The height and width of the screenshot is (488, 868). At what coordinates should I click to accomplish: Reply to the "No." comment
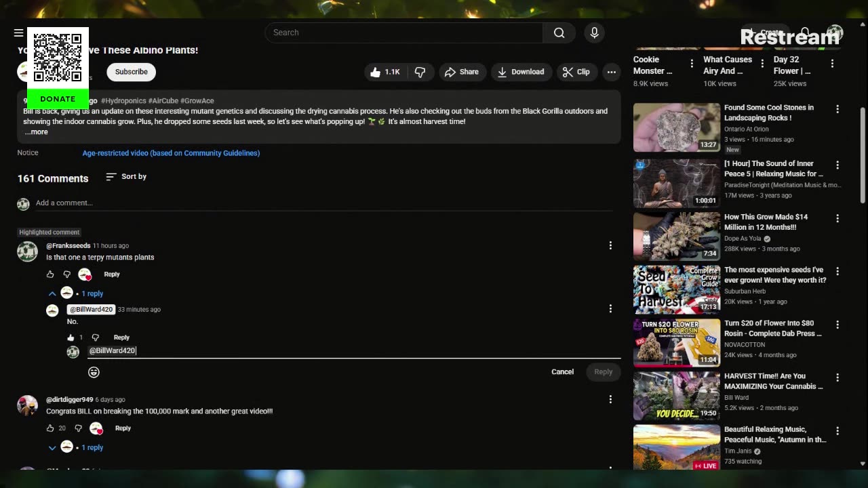point(121,338)
